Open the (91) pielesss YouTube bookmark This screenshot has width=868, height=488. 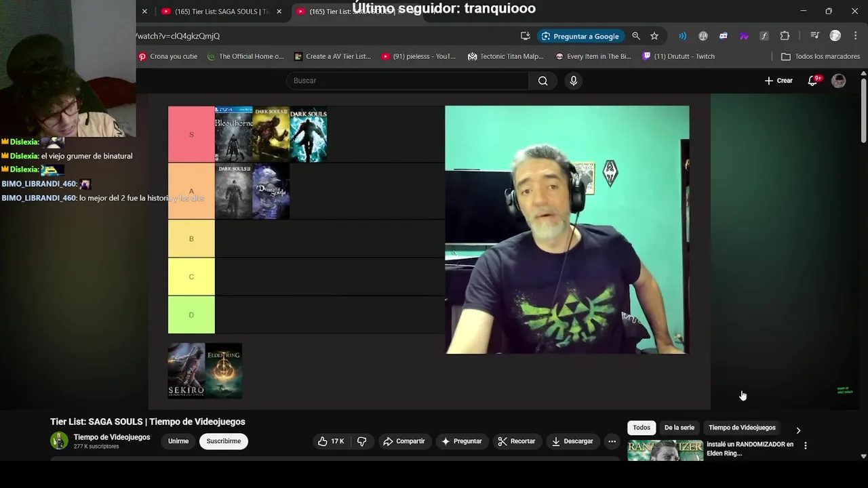(419, 56)
